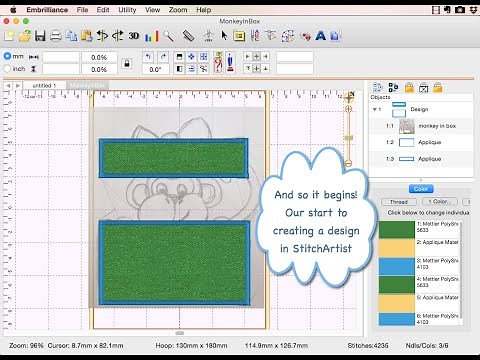
Task: Select inch measurement units
Action: coord(7,69)
